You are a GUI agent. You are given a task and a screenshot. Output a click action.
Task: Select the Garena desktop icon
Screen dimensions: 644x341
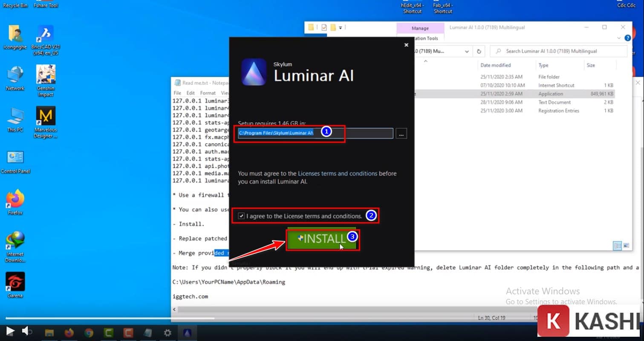click(15, 285)
